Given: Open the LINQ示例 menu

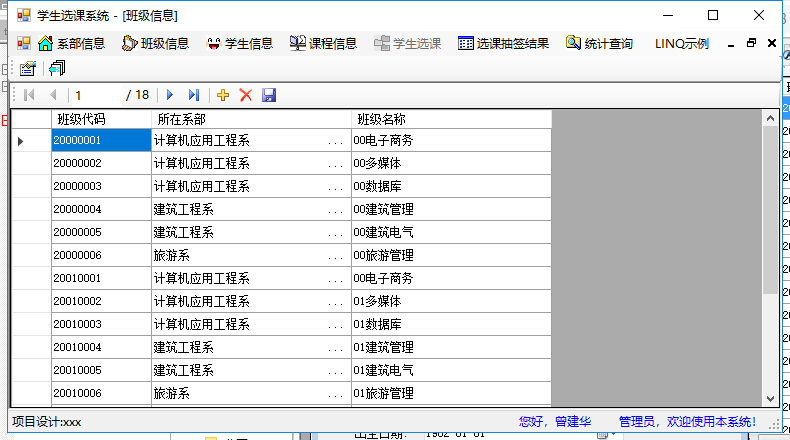Looking at the screenshot, I should [x=682, y=44].
